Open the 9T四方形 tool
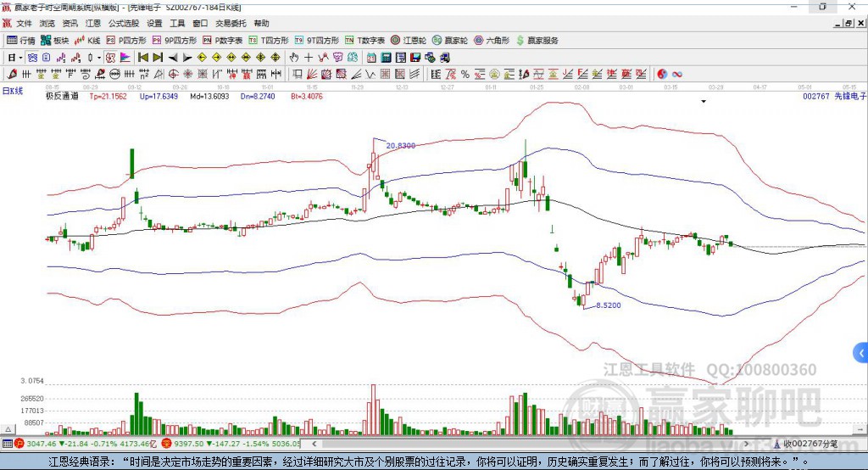868x470 pixels. [317, 41]
